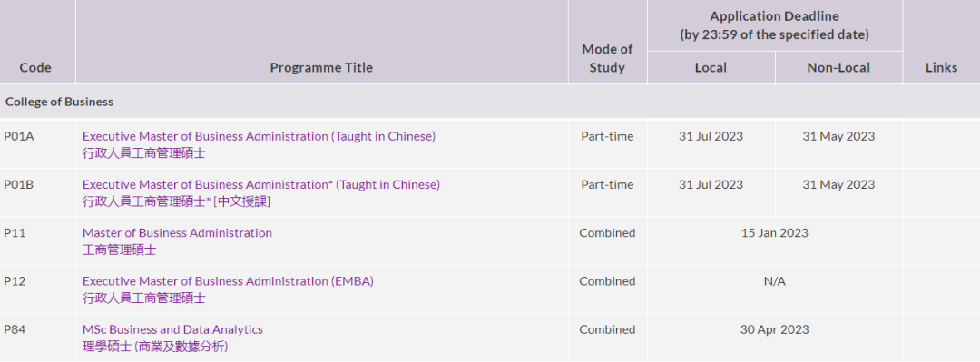The image size is (980, 362).
Task: Select the Mode of Study column header
Action: coord(607,58)
